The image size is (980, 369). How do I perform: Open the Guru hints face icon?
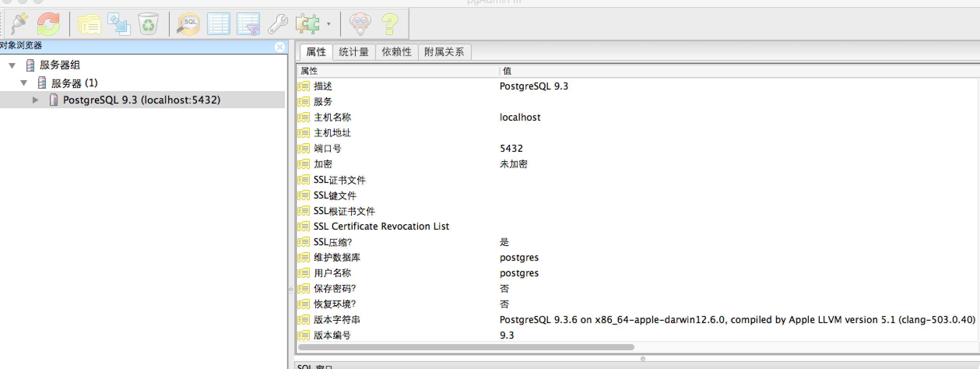click(x=360, y=24)
